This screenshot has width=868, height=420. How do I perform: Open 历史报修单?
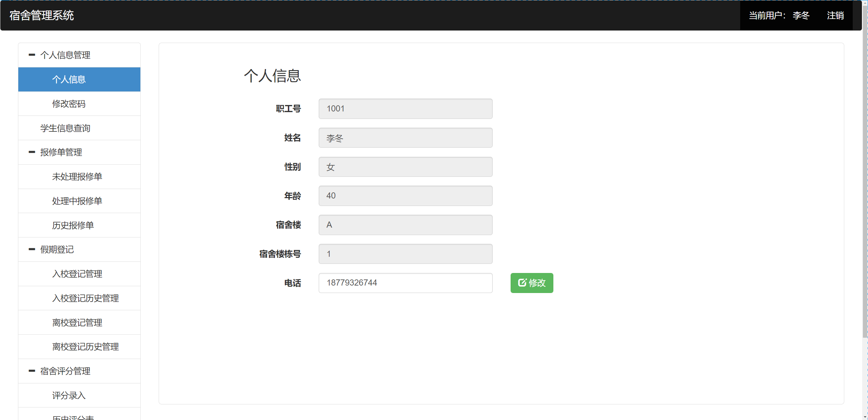73,225
